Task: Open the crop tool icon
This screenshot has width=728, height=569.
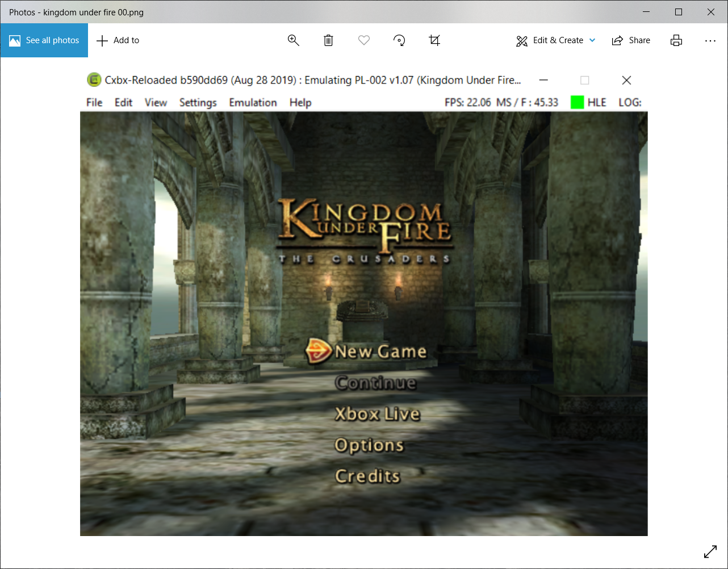Action: [434, 40]
